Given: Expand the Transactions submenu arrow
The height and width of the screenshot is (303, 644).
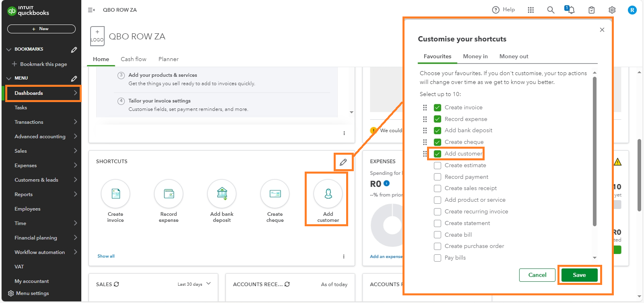Looking at the screenshot, I should click(75, 122).
